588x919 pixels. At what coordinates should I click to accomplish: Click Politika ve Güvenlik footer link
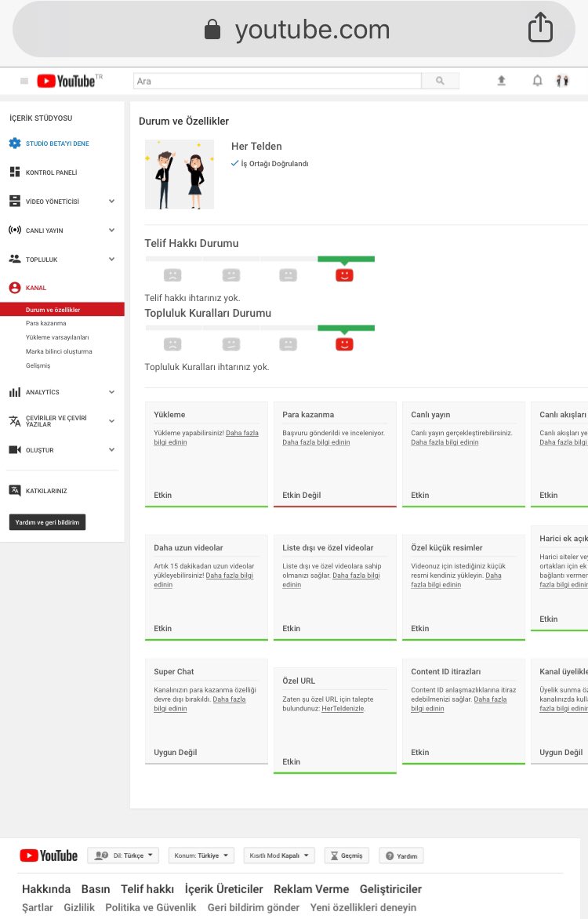[151, 907]
